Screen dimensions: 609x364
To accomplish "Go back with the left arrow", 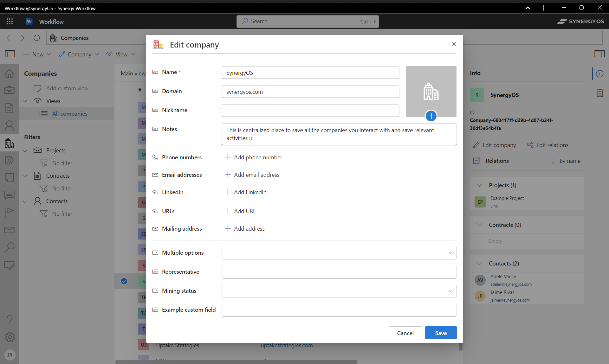I will [x=9, y=38].
